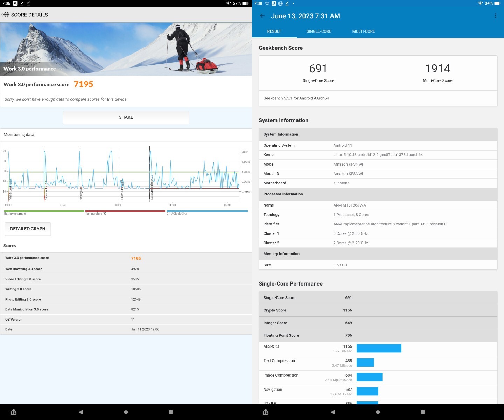Tap the right circle home navigation button
Image resolution: width=504 pixels, height=420 pixels.
tap(378, 412)
